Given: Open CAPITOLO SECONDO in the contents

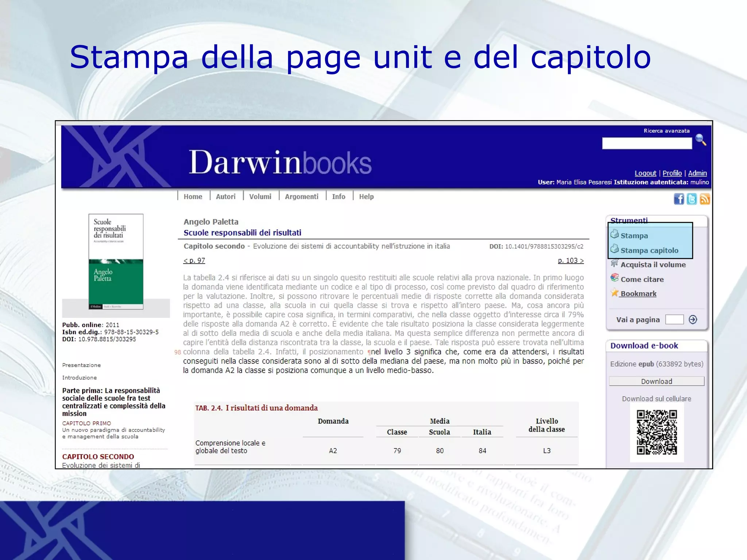Looking at the screenshot, I should coord(98,456).
